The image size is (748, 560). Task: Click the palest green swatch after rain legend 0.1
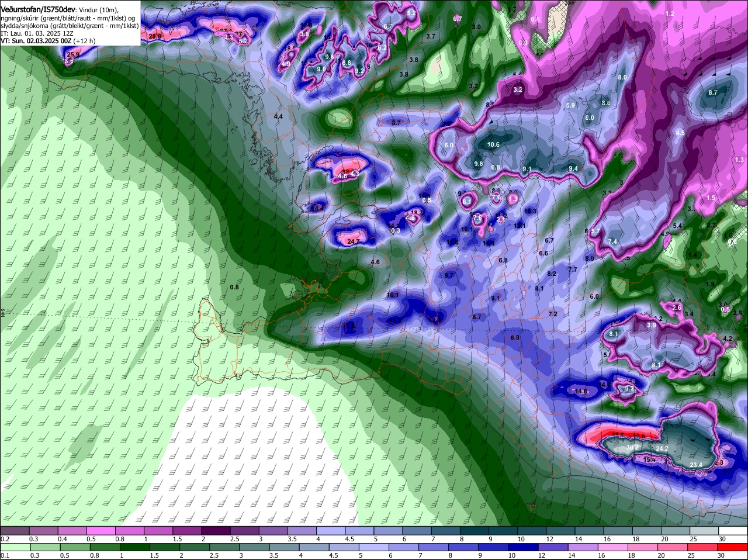point(15,547)
